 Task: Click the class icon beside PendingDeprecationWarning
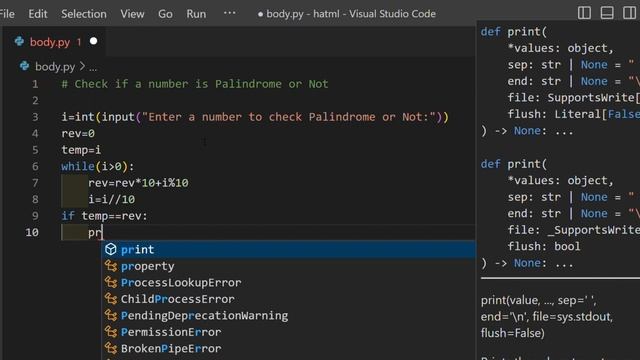111,315
